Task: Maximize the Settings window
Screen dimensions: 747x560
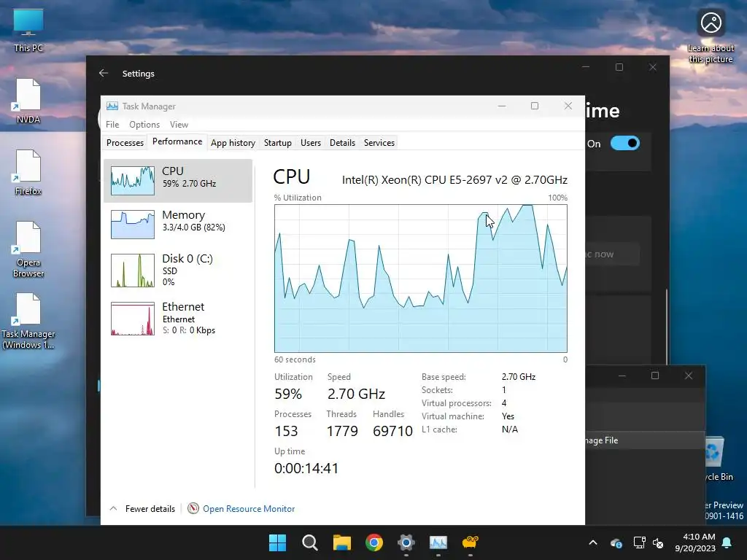Action: (x=619, y=67)
